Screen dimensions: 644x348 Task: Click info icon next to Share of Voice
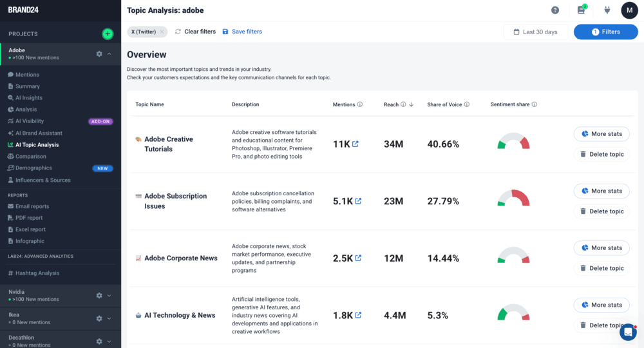pyautogui.click(x=467, y=104)
